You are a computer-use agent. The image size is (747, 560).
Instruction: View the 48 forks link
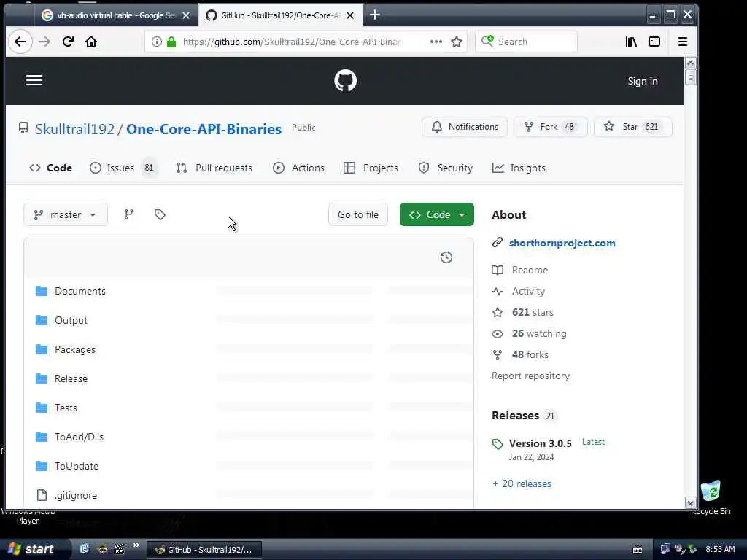[530, 355]
